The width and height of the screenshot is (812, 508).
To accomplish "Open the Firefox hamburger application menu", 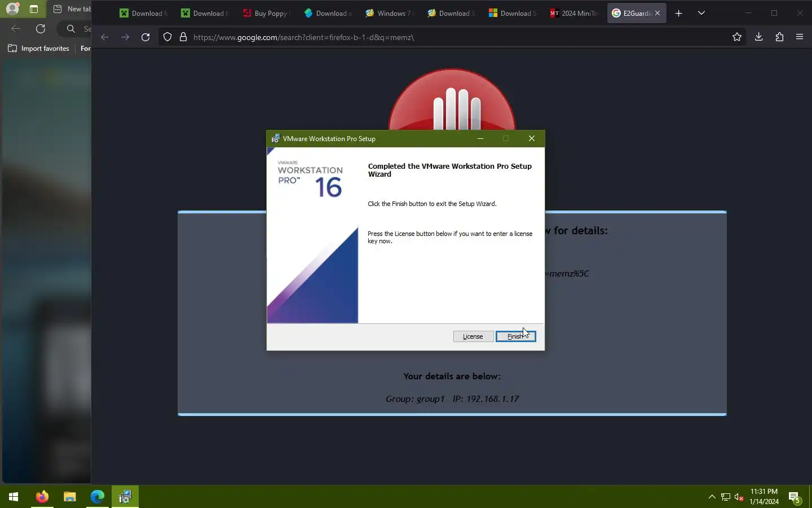I will (800, 37).
